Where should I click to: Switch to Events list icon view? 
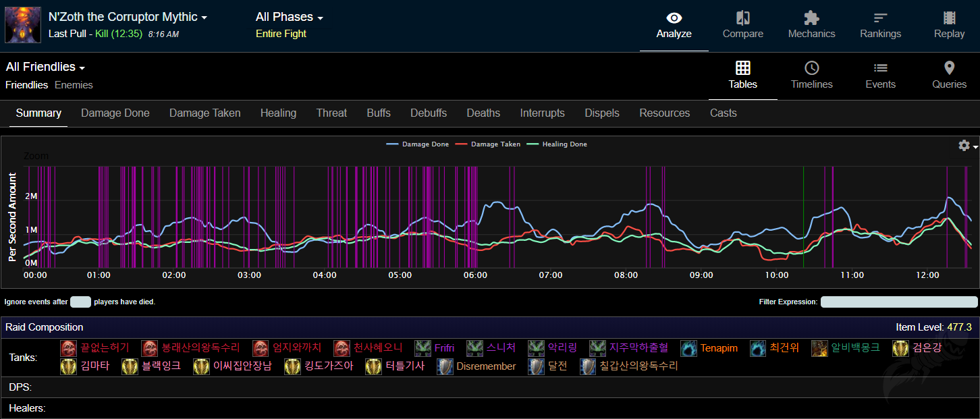(x=880, y=68)
